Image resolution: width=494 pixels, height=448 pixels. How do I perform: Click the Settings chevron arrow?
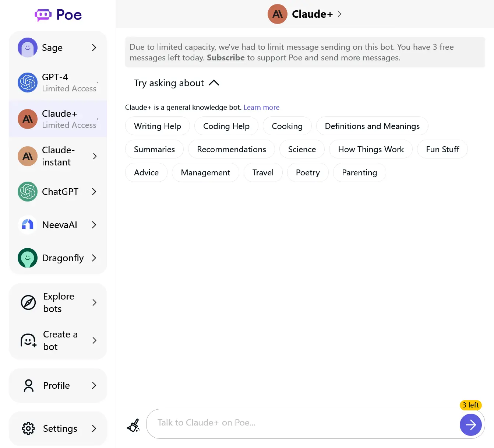click(x=94, y=428)
